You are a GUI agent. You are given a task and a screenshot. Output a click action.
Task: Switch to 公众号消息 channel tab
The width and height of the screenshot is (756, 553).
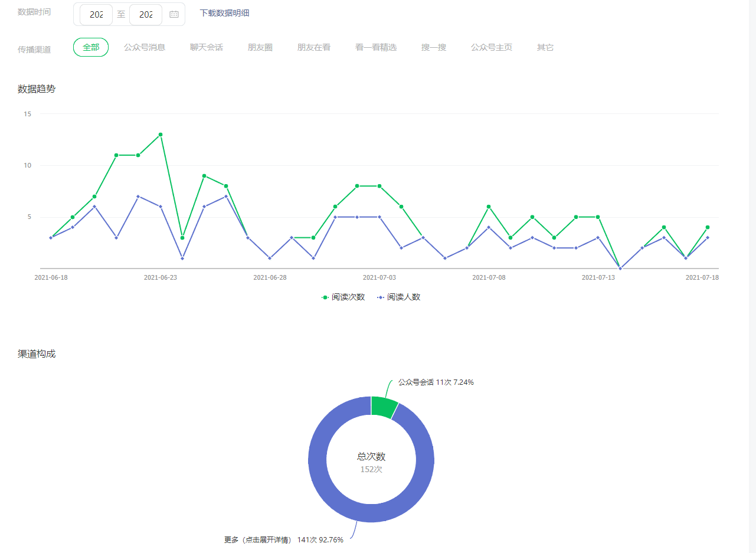pyautogui.click(x=145, y=47)
